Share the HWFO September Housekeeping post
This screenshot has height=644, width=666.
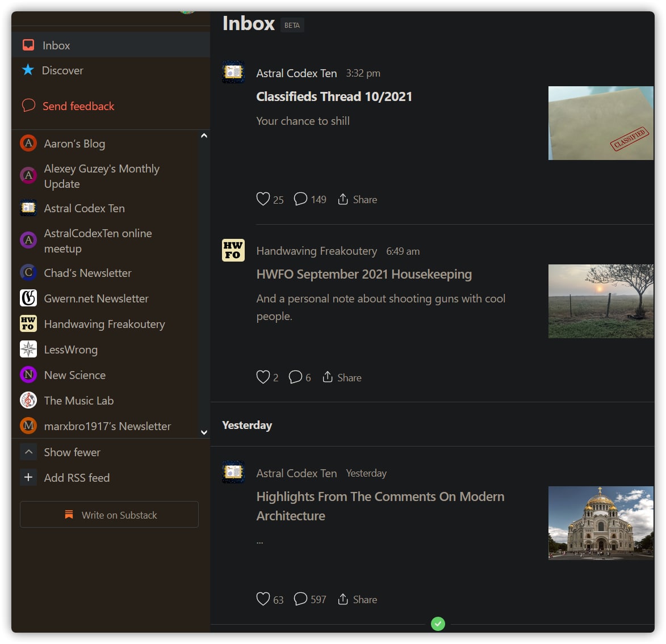[x=341, y=377]
